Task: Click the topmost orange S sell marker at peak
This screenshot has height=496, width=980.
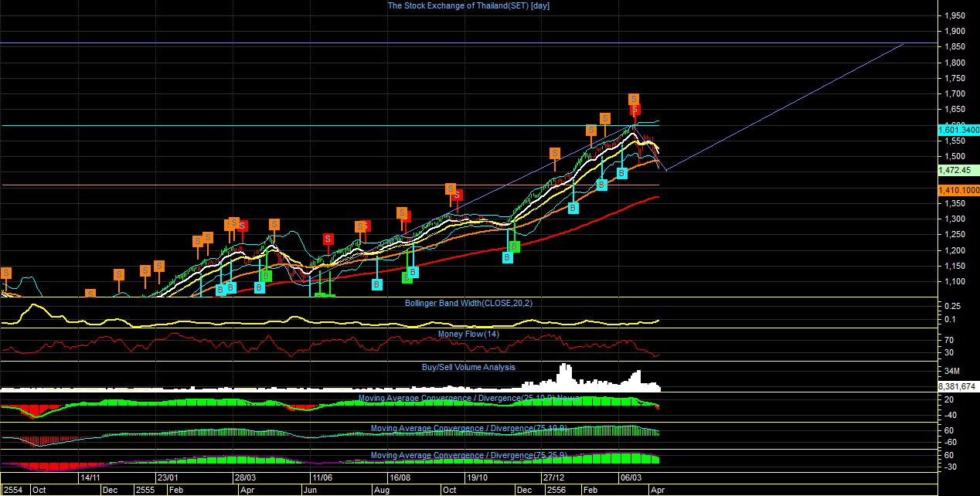Action: tap(634, 99)
